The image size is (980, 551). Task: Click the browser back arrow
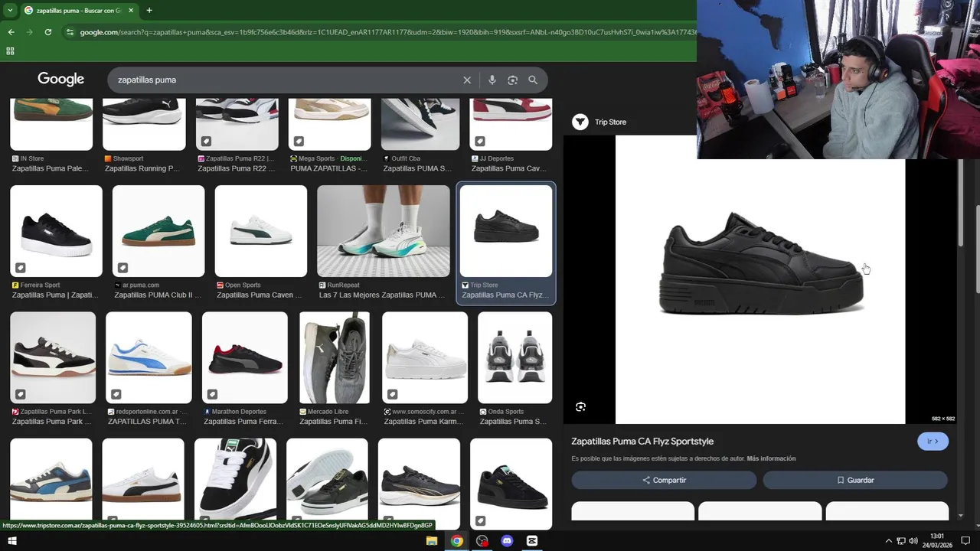pos(11,32)
